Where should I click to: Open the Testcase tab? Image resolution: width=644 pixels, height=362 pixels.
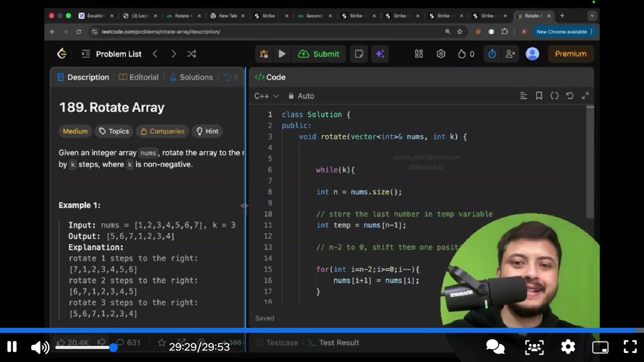[277, 343]
